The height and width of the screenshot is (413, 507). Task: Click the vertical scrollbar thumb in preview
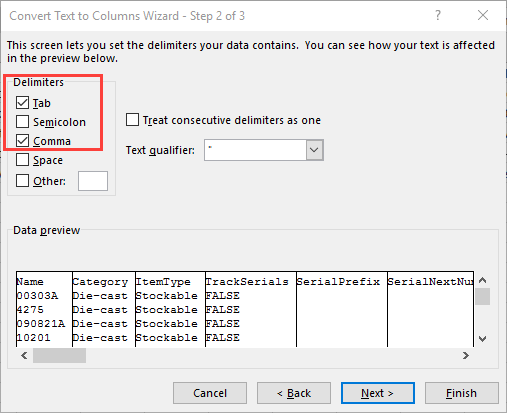[x=482, y=297]
